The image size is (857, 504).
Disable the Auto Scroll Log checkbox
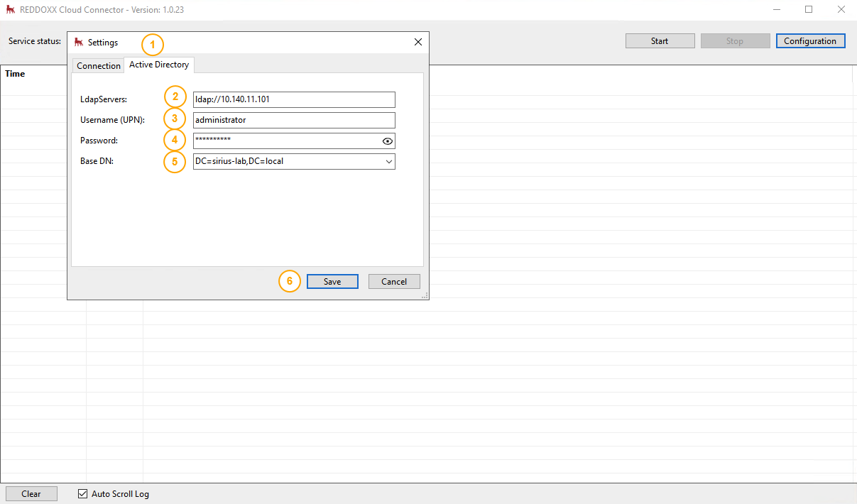82,493
